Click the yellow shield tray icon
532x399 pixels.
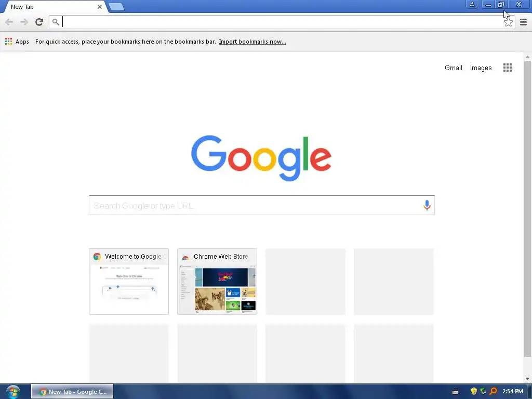474,391
